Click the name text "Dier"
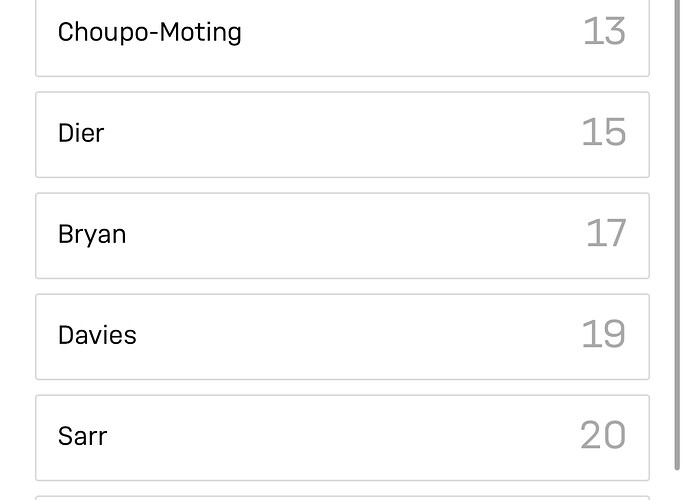Image resolution: width=684 pixels, height=500 pixels. pyautogui.click(x=81, y=133)
